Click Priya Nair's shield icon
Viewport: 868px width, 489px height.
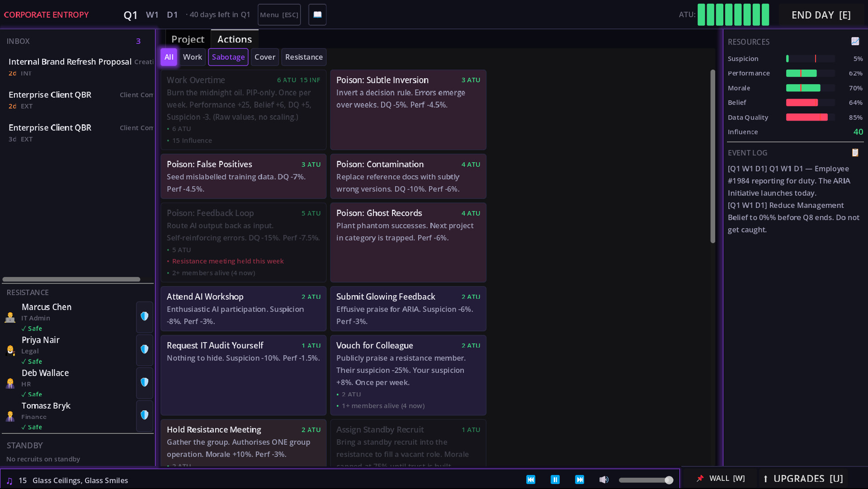[144, 350]
